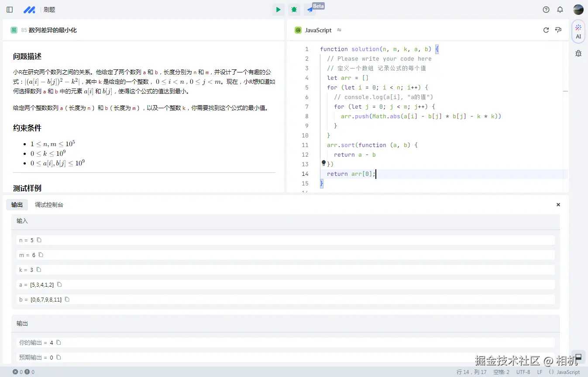
Task: Reset the code using the refresh icon
Action: (x=546, y=30)
